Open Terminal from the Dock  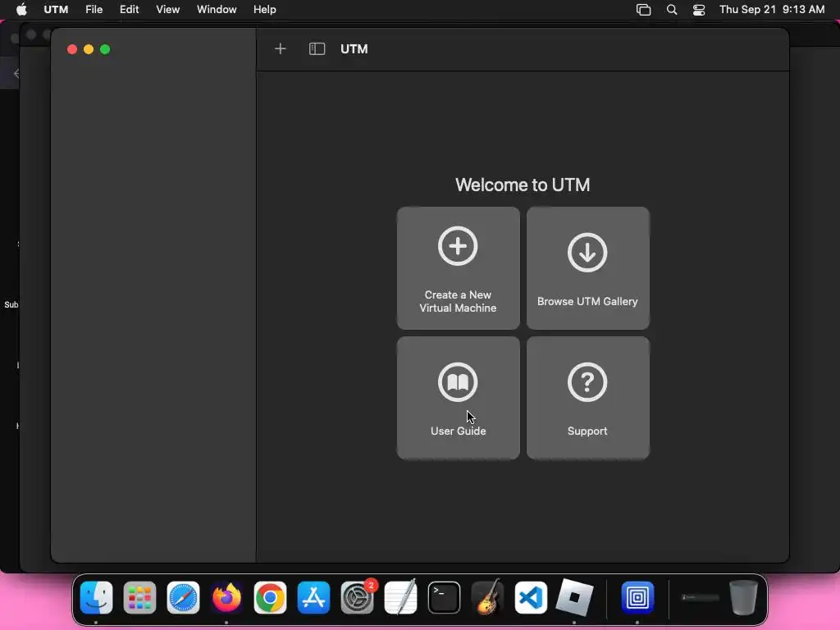[x=444, y=597]
